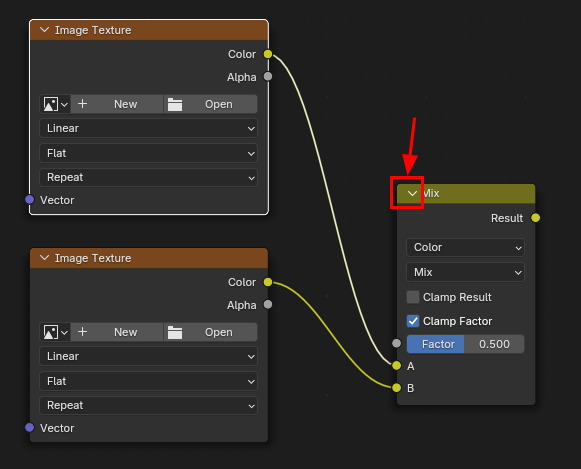Click the B input socket on Mix node
Screen dimensions: 581x469
click(396, 388)
